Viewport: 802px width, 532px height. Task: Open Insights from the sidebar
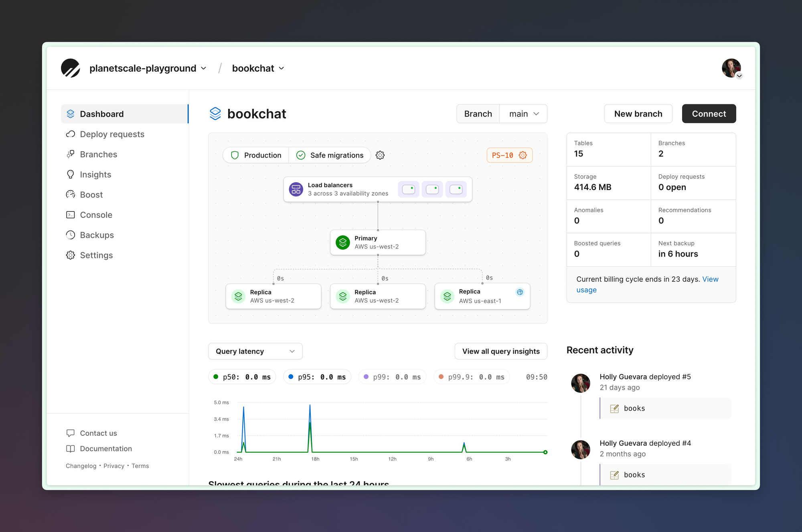[95, 174]
